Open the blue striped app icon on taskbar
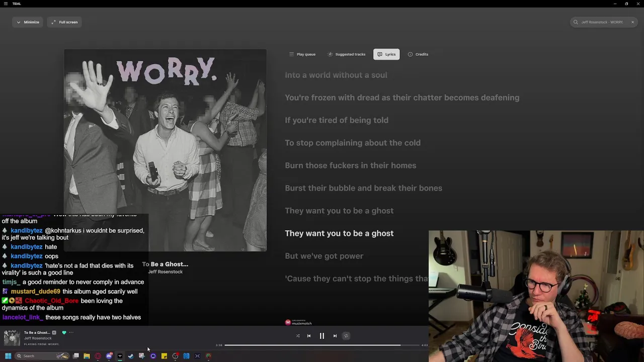Viewport: 644px width, 362px height. (186, 356)
